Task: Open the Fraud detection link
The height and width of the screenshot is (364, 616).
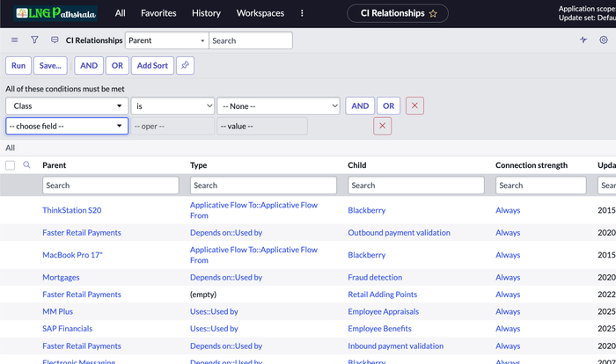Action: [375, 277]
